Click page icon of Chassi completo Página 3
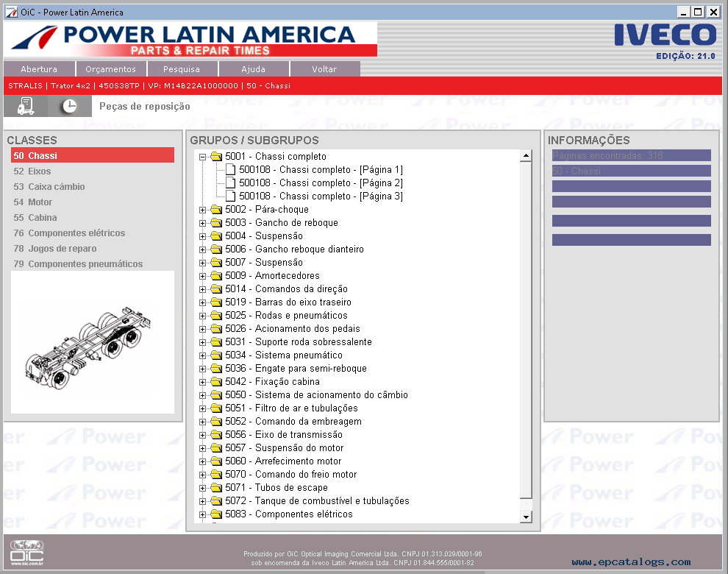728x574 pixels. tap(231, 196)
